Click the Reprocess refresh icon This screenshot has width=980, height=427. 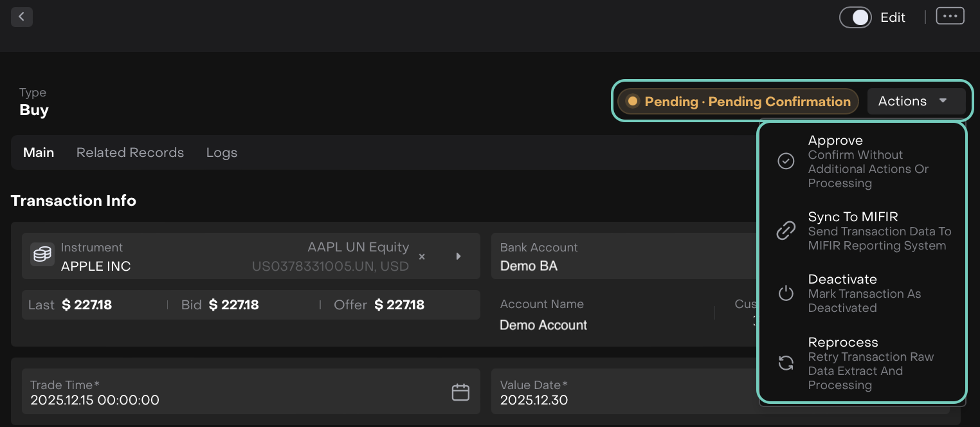pyautogui.click(x=786, y=363)
